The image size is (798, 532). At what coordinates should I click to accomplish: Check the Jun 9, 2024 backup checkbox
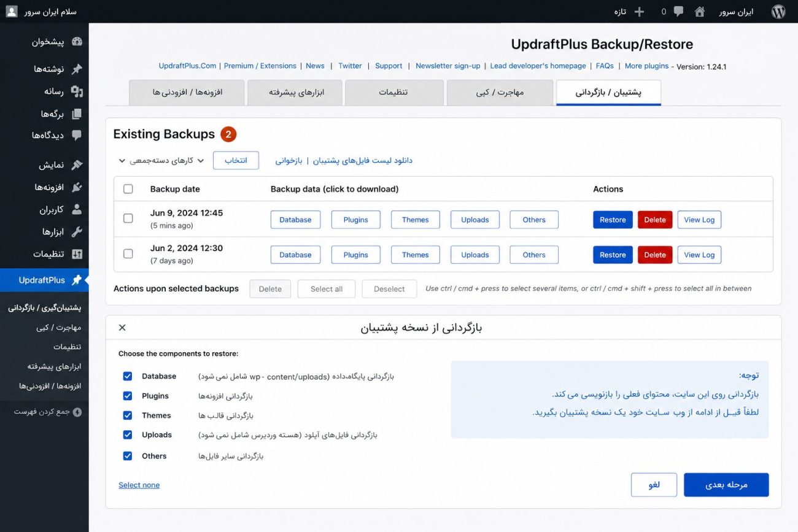coord(128,218)
